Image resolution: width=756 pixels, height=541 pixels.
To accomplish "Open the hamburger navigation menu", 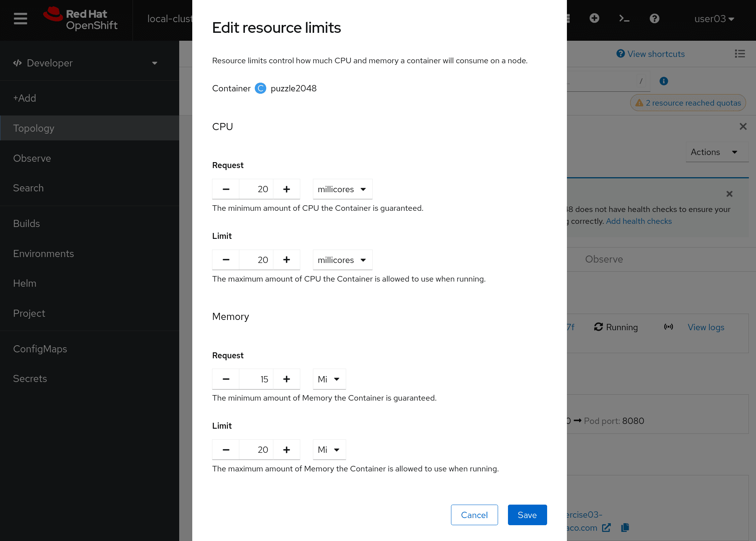I will point(20,19).
